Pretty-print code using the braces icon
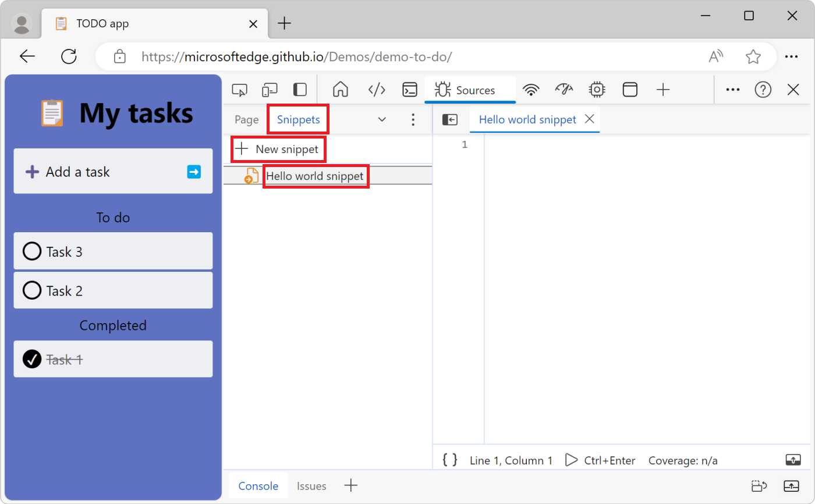 tap(449, 460)
